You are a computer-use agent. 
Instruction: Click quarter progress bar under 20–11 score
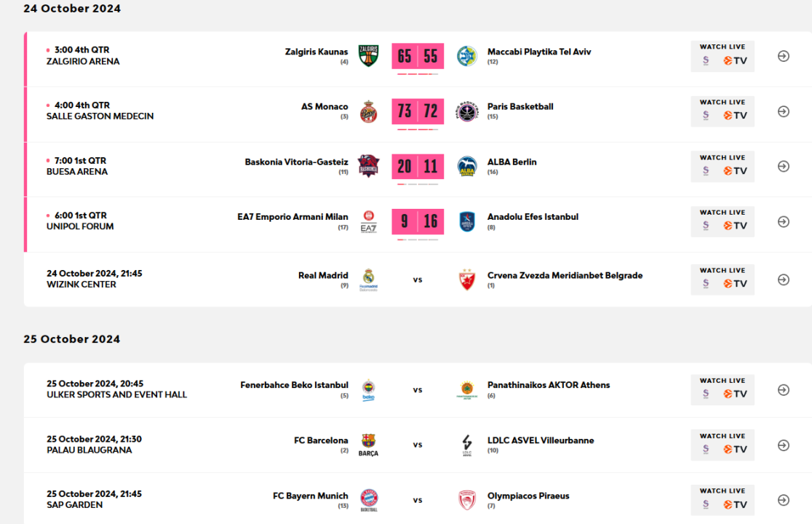(x=418, y=184)
